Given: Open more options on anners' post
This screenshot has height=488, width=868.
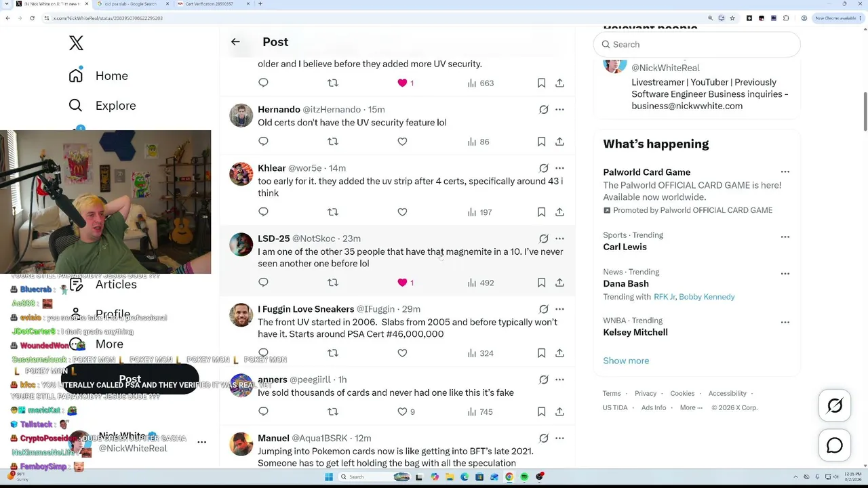Looking at the screenshot, I should (x=559, y=380).
